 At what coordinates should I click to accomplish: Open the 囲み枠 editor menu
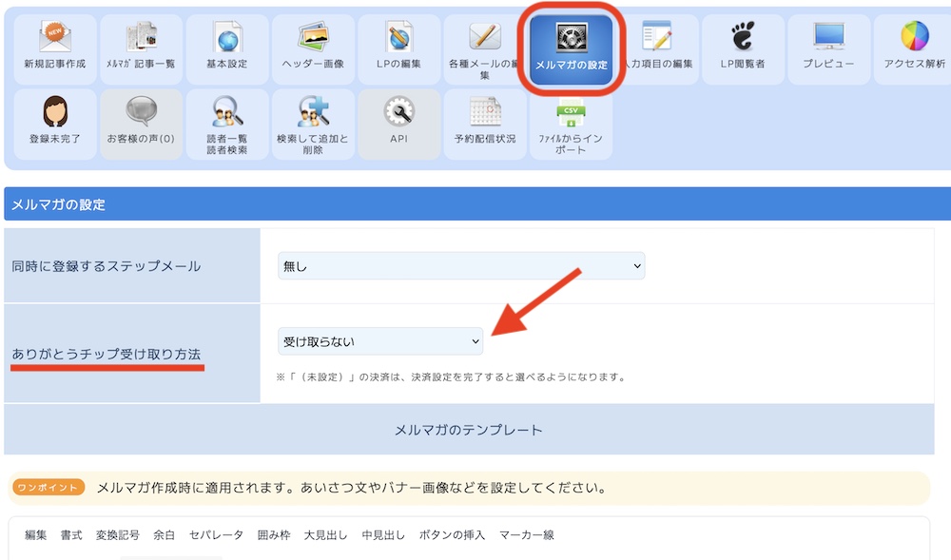pyautogui.click(x=275, y=535)
